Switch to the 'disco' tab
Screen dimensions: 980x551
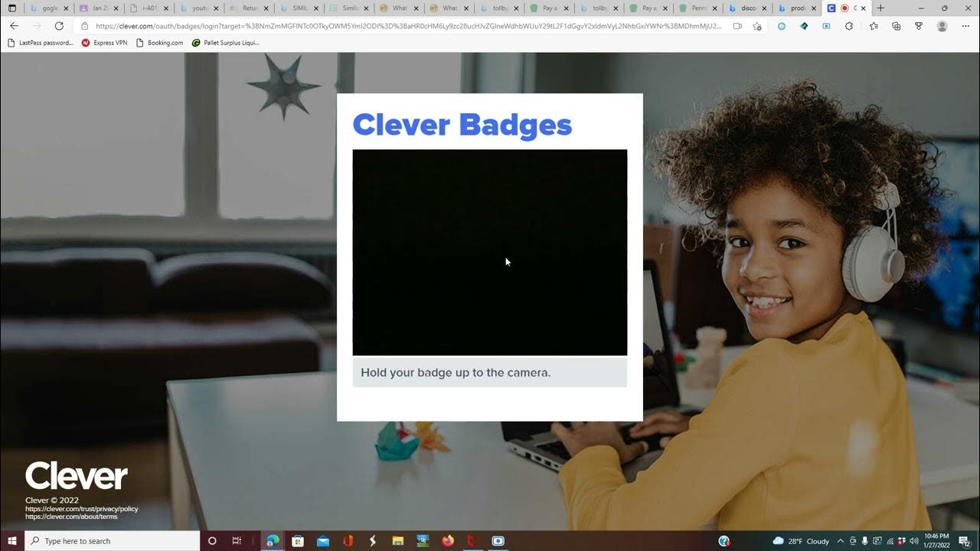748,8
